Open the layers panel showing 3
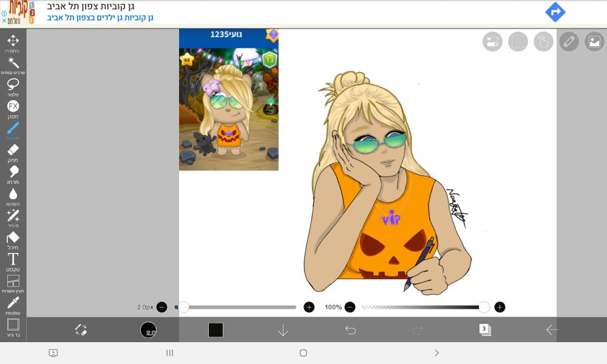The image size is (607, 364). coord(484,330)
